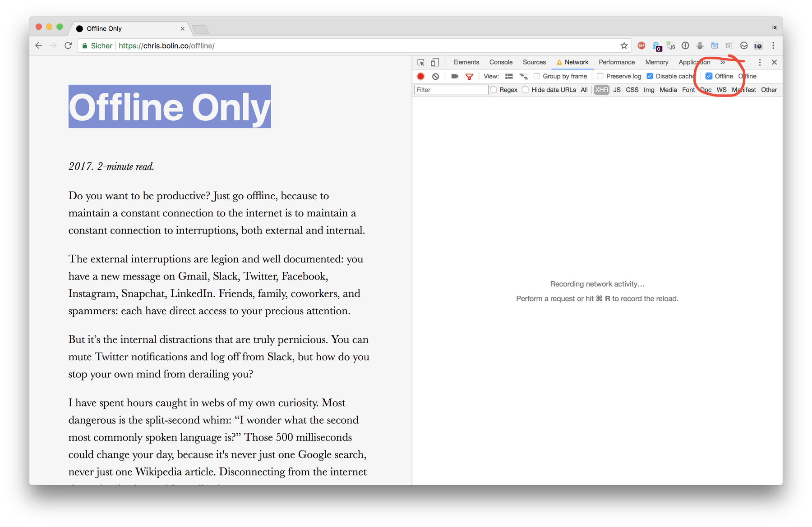Filter requests by All types

(584, 90)
